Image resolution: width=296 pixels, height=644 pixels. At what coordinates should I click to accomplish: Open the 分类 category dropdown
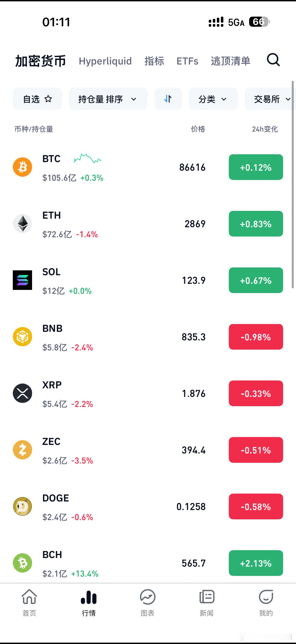tap(213, 99)
